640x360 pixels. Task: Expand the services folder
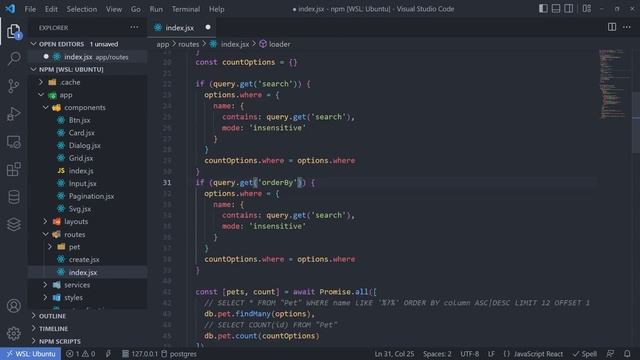coord(88,285)
